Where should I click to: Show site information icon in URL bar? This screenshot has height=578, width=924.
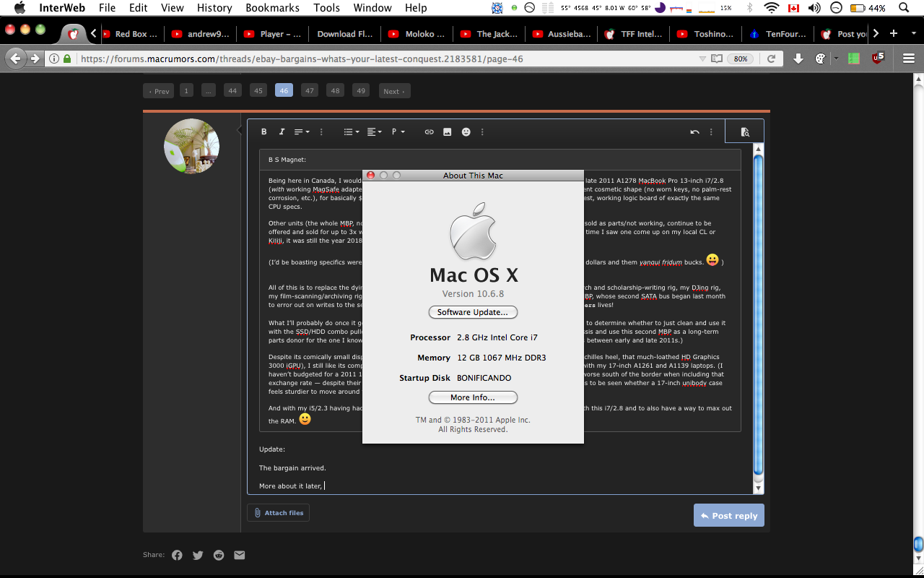[56, 59]
